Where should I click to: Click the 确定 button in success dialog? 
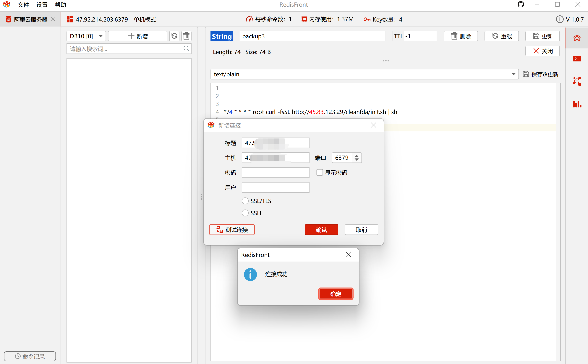(x=336, y=294)
